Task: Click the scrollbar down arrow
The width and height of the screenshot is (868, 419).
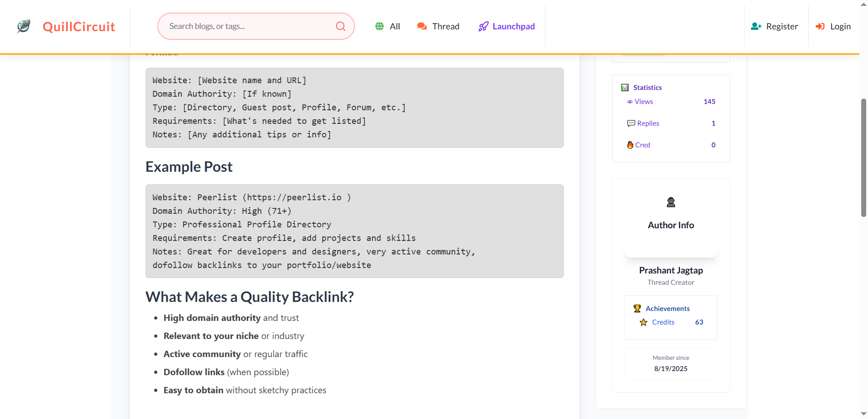Action: (x=863, y=414)
